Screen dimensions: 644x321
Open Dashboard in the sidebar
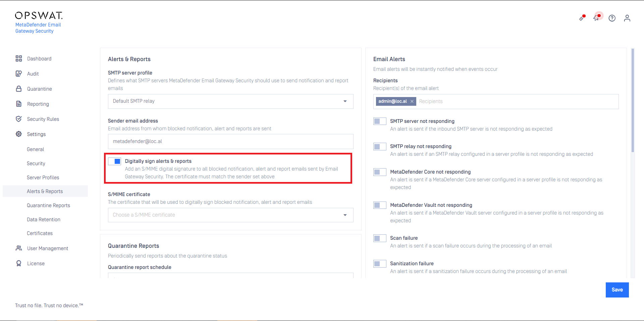(39, 59)
